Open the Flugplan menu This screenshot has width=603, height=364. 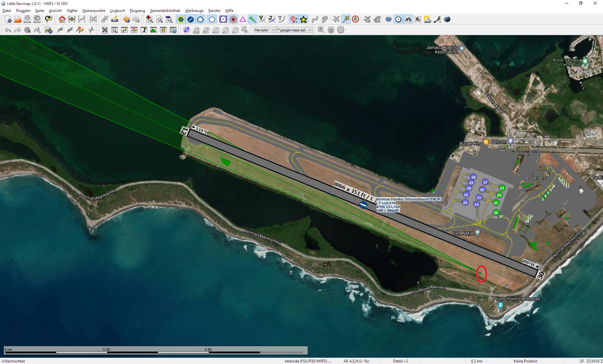(x=23, y=10)
